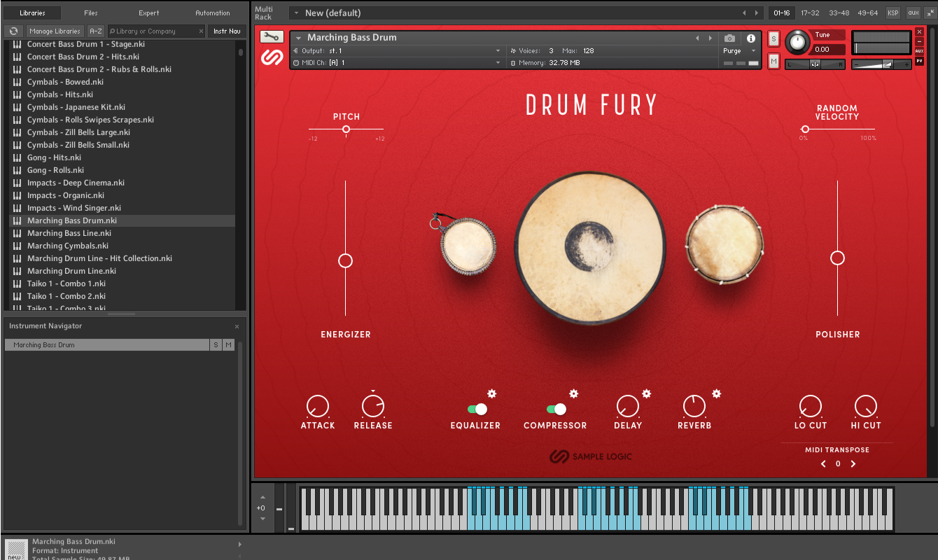Open the instrument name dropdown arrow
The width and height of the screenshot is (938, 560).
(x=299, y=38)
